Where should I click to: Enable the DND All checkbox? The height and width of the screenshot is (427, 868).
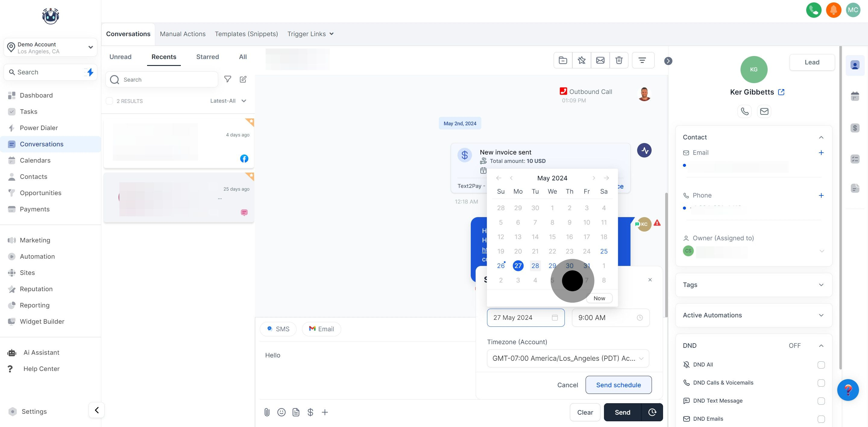[x=821, y=365]
